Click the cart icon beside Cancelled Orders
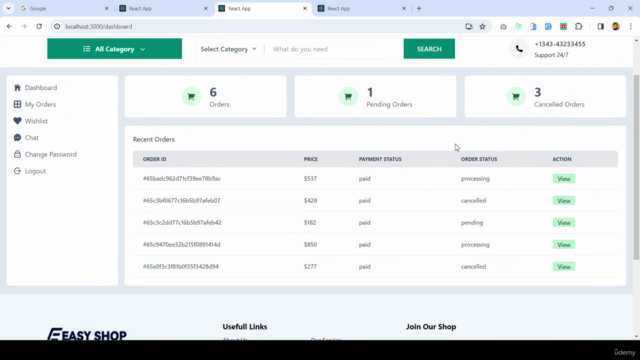 tap(516, 97)
